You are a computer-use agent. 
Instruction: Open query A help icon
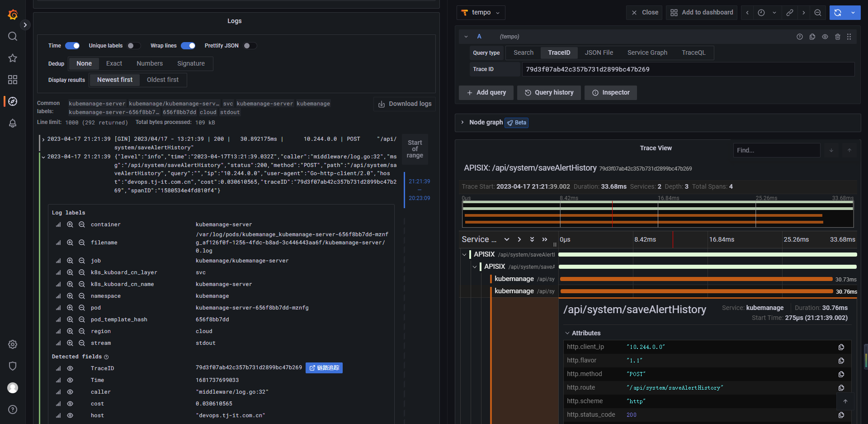800,37
